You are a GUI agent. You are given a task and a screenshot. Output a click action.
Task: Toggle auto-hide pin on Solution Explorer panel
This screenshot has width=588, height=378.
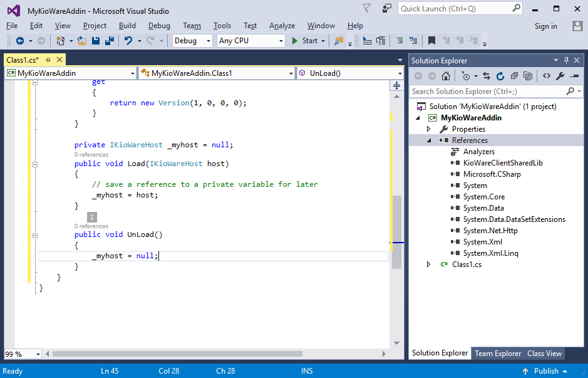(566, 60)
